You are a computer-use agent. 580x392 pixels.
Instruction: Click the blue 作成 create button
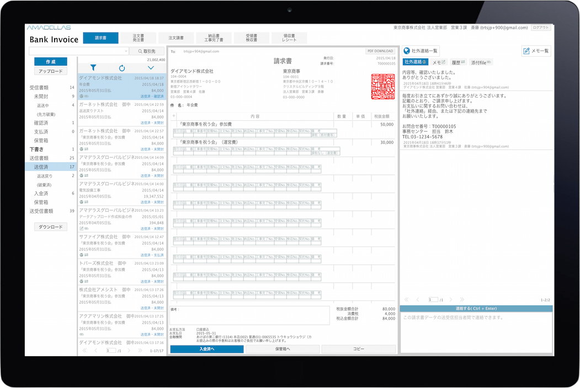51,61
